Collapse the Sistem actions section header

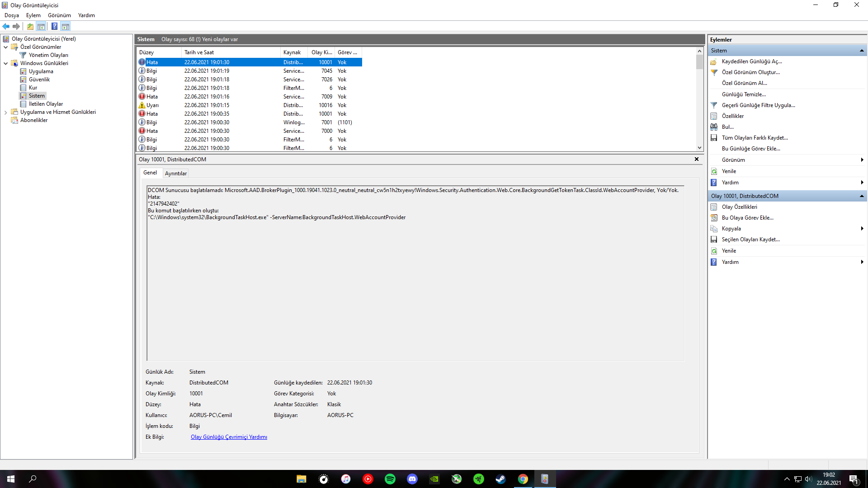click(862, 51)
